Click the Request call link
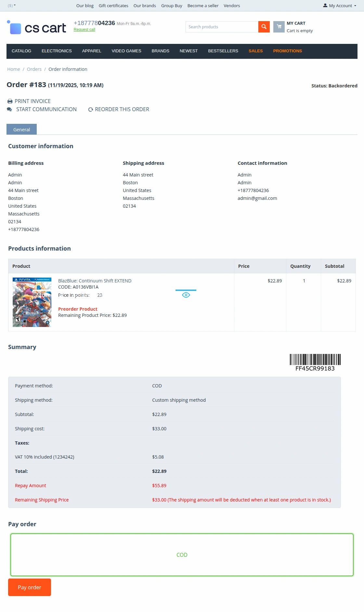The width and height of the screenshot is (364, 612). tap(84, 30)
